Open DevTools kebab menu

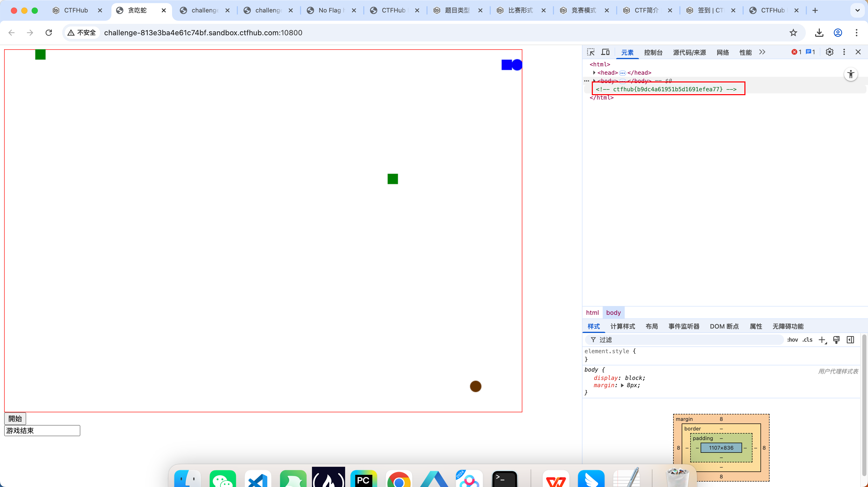[x=844, y=52]
